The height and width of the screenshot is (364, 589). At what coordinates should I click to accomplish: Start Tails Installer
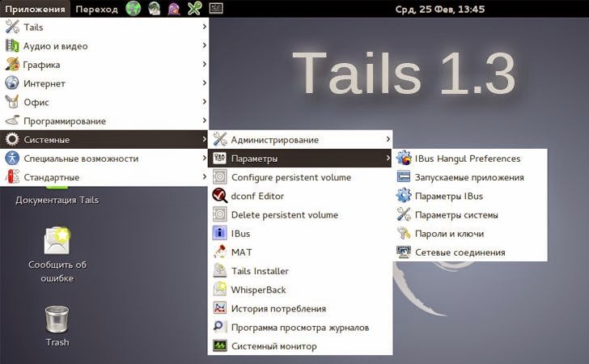click(300, 271)
